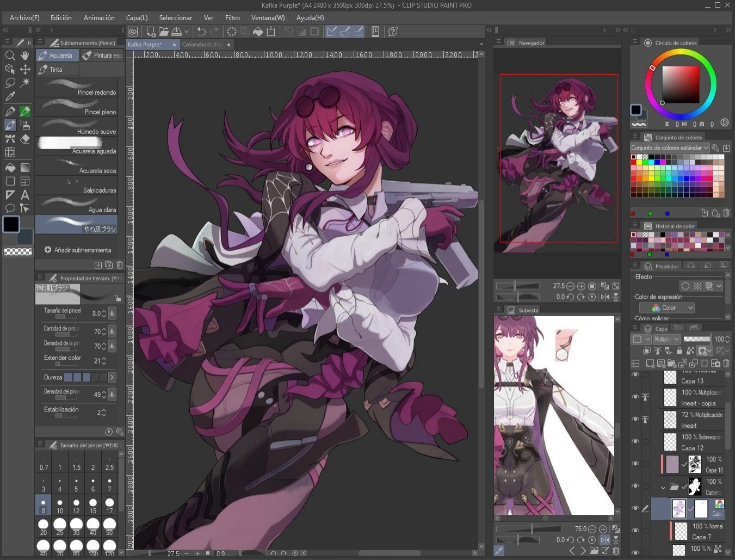This screenshot has width=735, height=560.
Task: Toggle snap to ruler in command bar
Action: (x=331, y=32)
